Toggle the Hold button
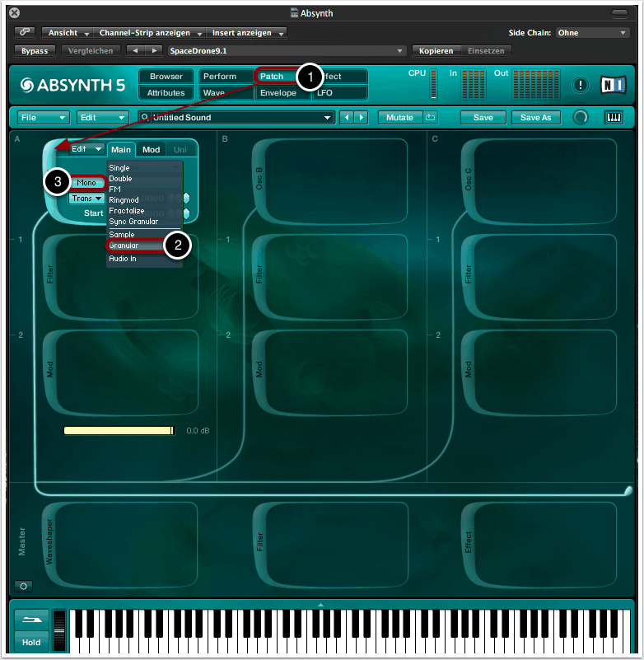The width and height of the screenshot is (644, 660). point(30,643)
